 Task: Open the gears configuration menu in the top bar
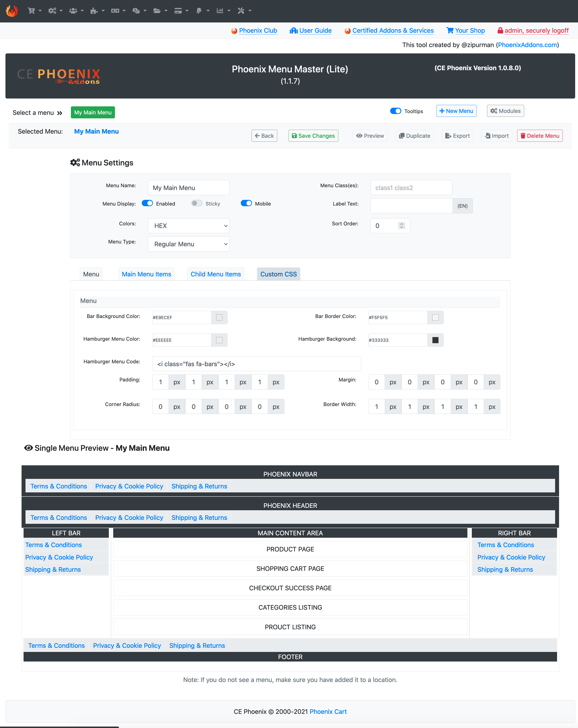tap(55, 11)
